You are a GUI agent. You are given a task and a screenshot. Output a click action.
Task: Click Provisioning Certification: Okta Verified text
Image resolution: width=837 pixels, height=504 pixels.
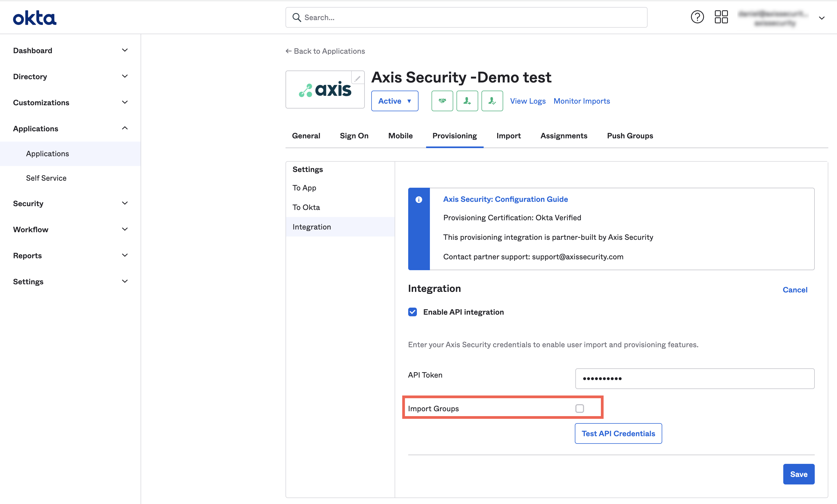[512, 218]
